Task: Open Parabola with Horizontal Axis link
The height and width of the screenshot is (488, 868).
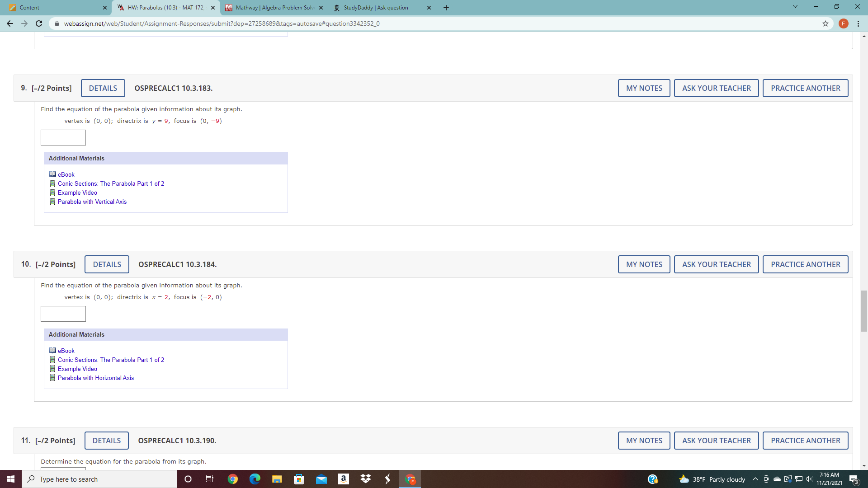Action: click(96, 378)
